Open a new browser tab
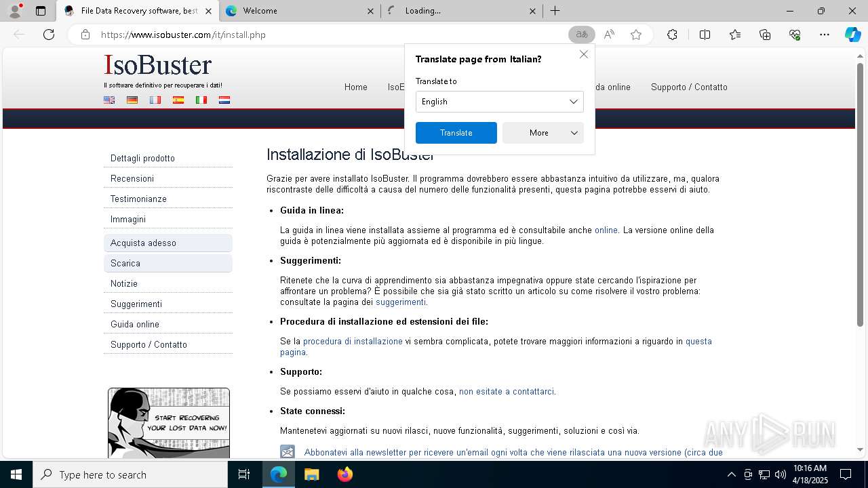The height and width of the screenshot is (488, 868). click(555, 11)
